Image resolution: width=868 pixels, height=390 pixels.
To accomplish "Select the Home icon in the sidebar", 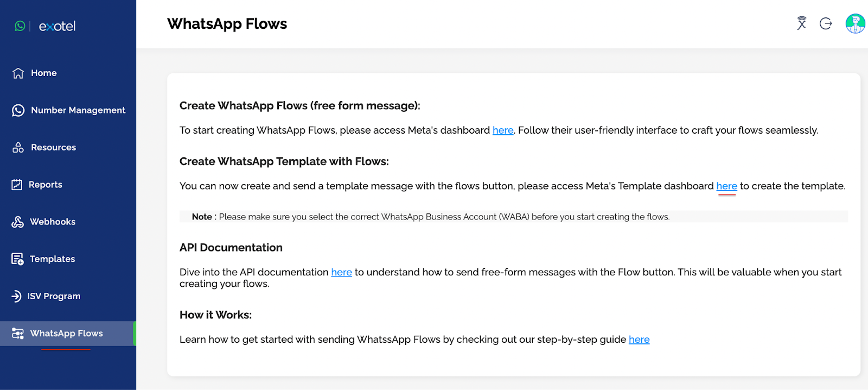I will tap(18, 73).
